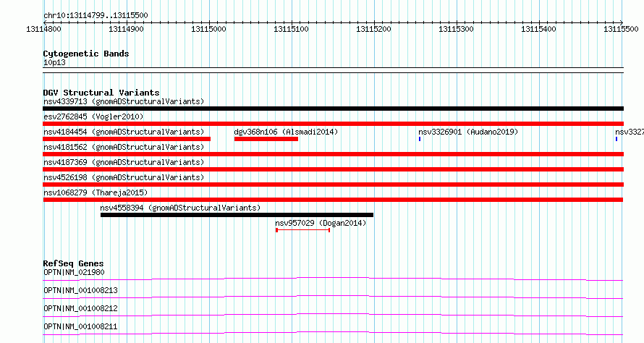Select the dgv368n106 (Alsmadi2014) label

[x=286, y=132]
